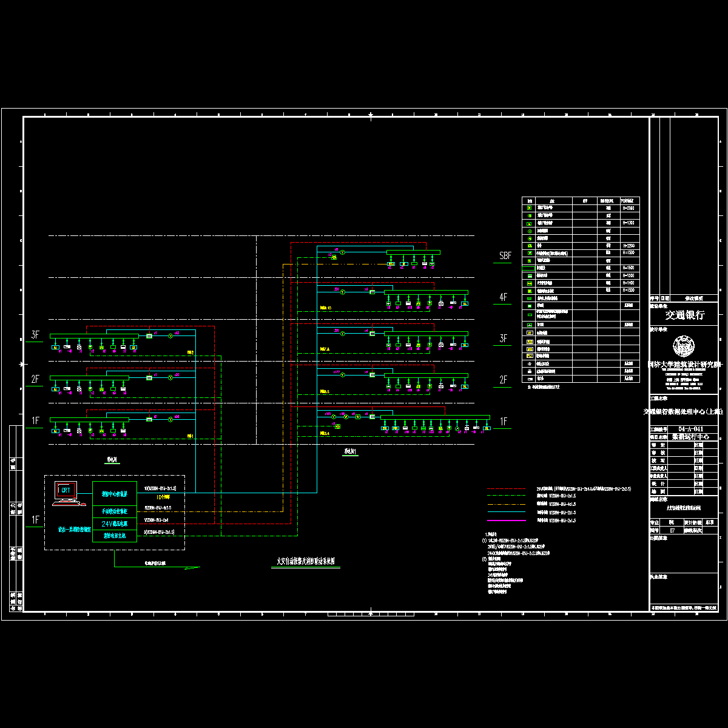Click the 1F label right of bottom bus
The width and height of the screenshot is (728, 728).
point(503,421)
